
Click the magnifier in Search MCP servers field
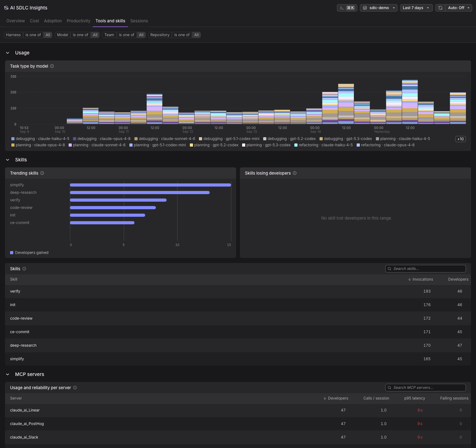click(389, 388)
